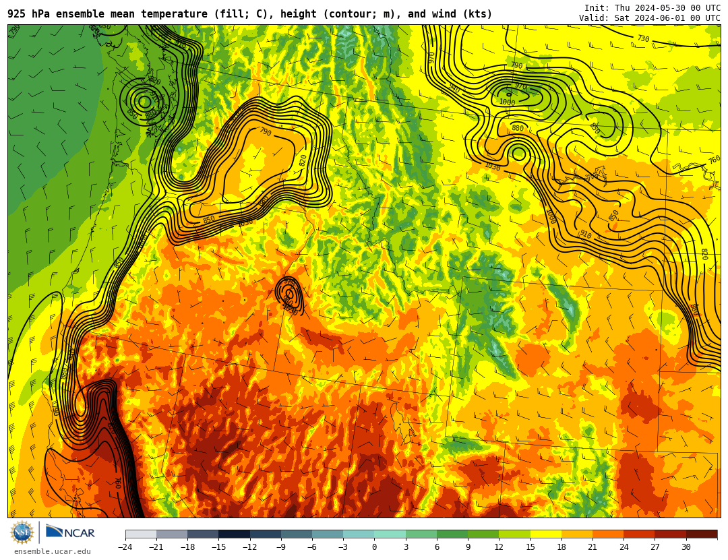The height and width of the screenshot is (560, 728).
Task: Click the colorbar swatch between -3 and 0
Action: click(359, 534)
